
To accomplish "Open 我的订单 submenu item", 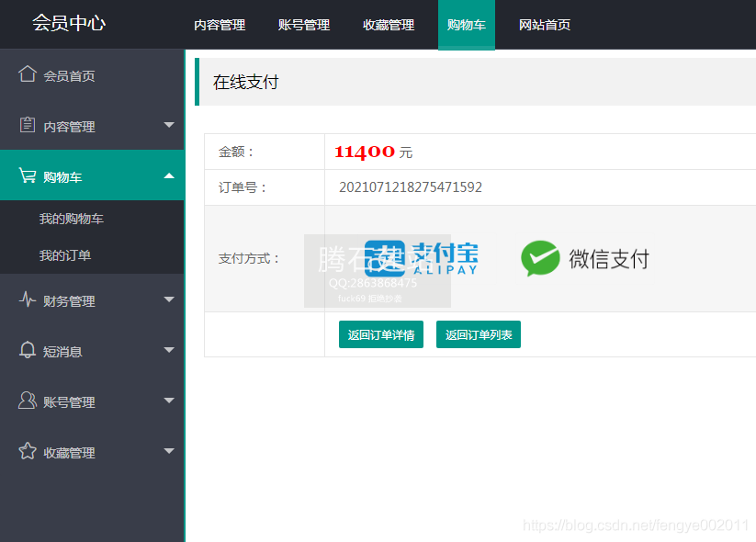I will (65, 255).
